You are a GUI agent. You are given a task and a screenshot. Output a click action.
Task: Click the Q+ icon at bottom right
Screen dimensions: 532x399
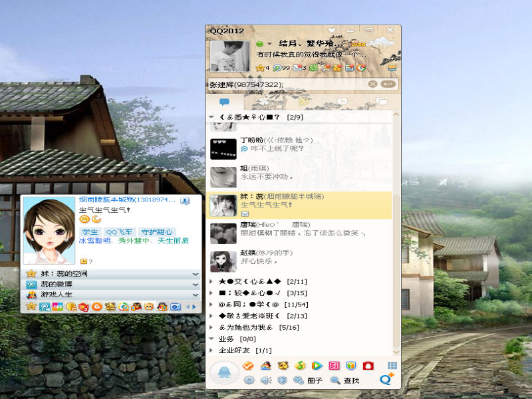pos(387,378)
